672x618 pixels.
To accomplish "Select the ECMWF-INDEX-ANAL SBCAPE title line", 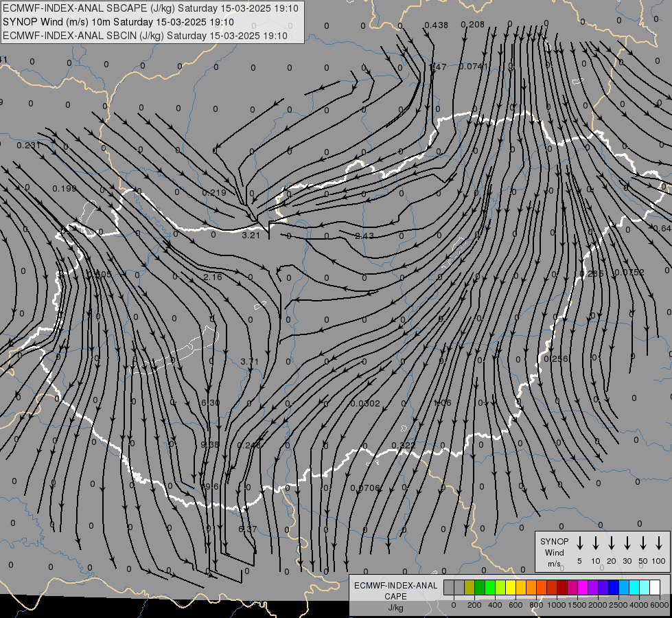I will pos(150,8).
